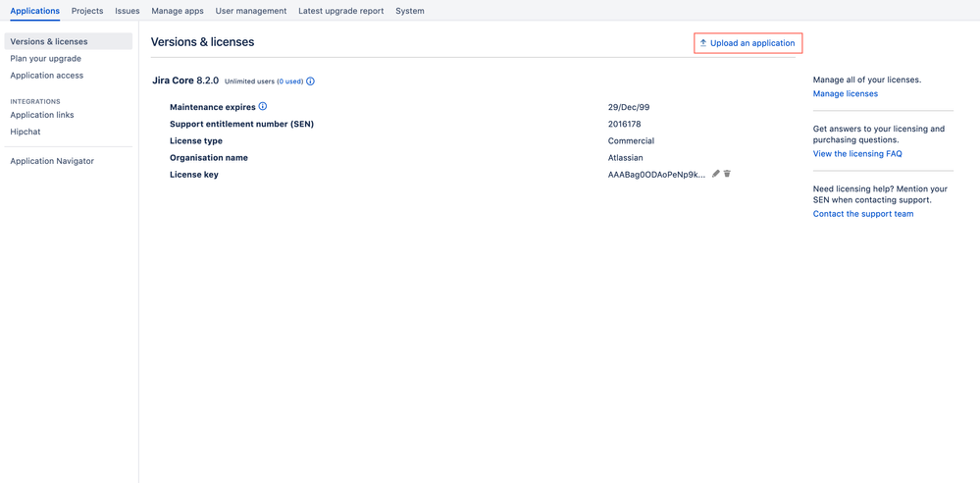Click the Atlassian organisation name value
Viewport: 980px width, 483px height.
(626, 158)
